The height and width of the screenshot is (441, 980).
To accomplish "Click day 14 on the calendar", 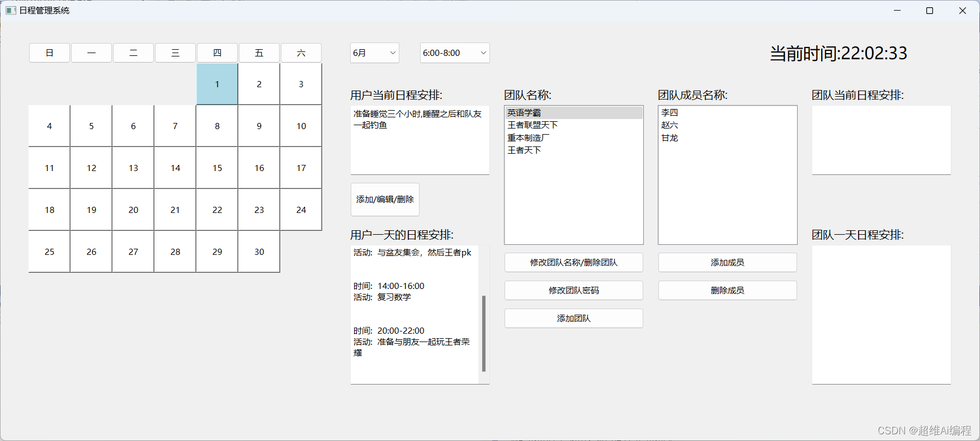I will (175, 168).
